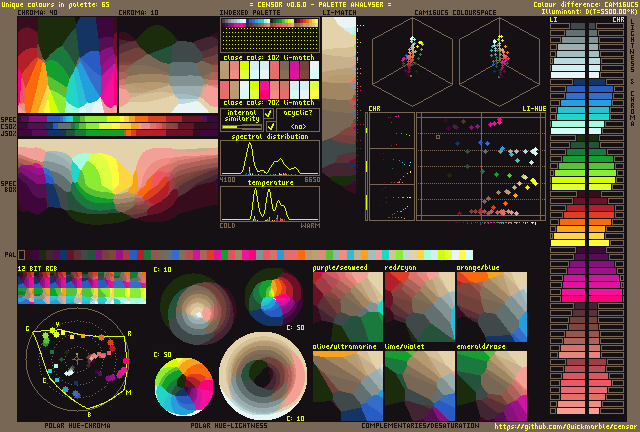Click the '12 BIT RGB' label
The height and width of the screenshot is (432, 640).
38,268
